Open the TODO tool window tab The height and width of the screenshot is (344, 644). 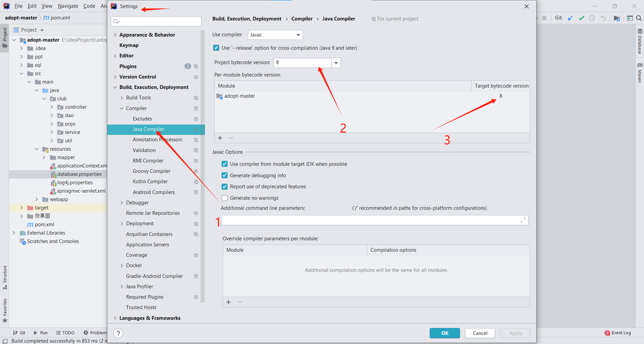tap(65, 333)
